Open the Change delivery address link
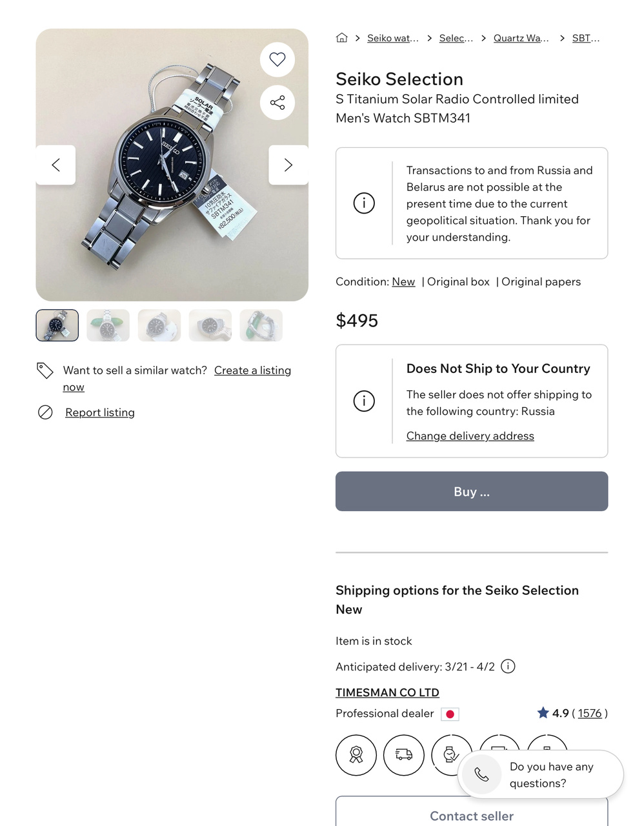 click(470, 436)
